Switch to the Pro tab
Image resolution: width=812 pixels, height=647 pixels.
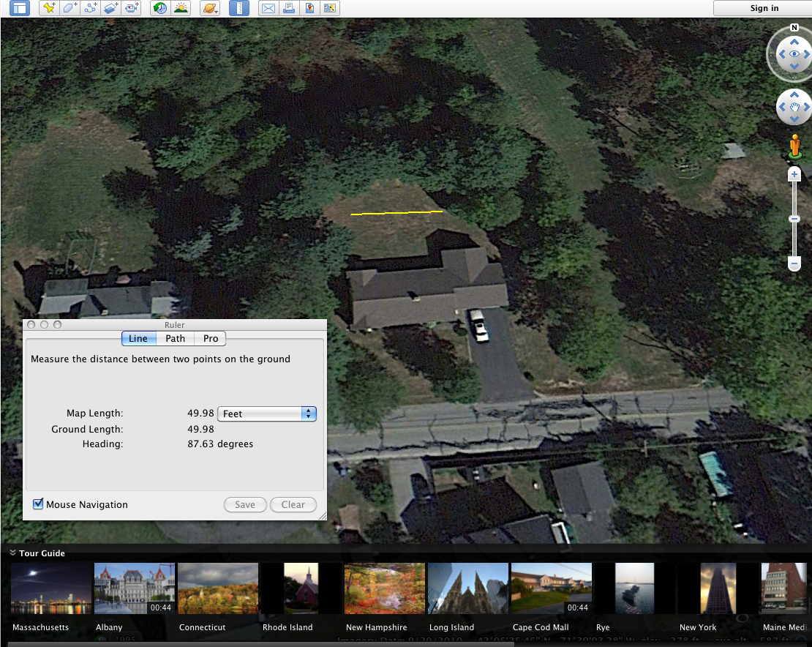point(210,338)
